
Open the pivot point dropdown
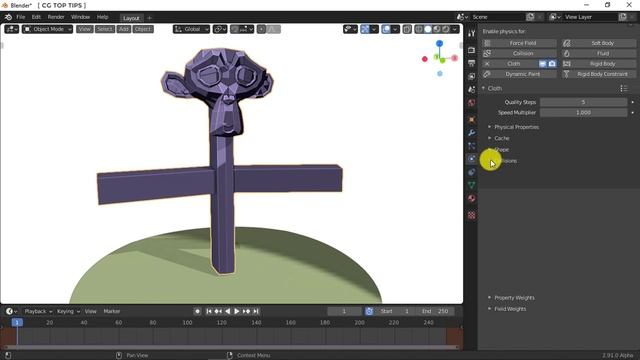pos(220,29)
